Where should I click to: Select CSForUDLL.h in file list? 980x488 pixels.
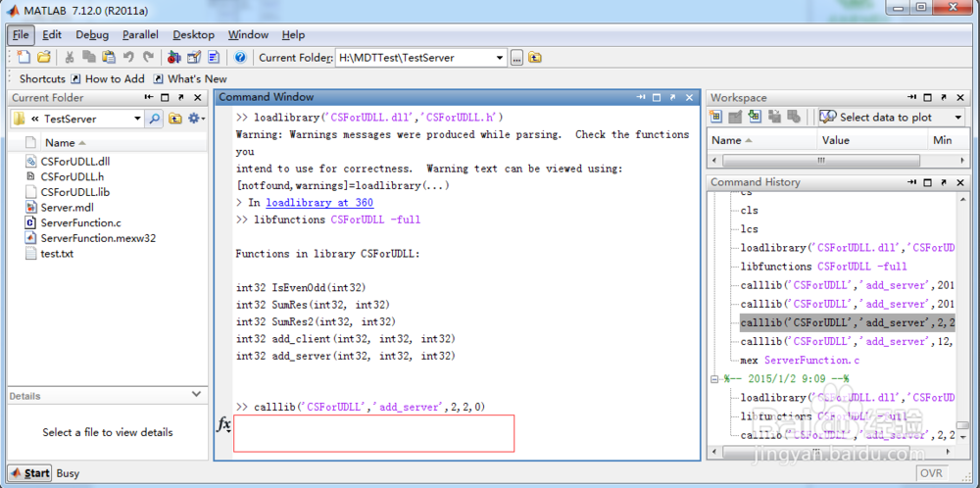(x=73, y=176)
